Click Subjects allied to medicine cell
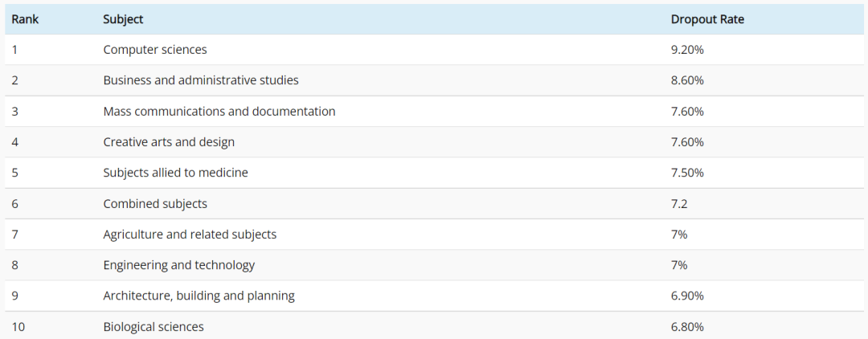This screenshot has height=339, width=868. pos(175,173)
